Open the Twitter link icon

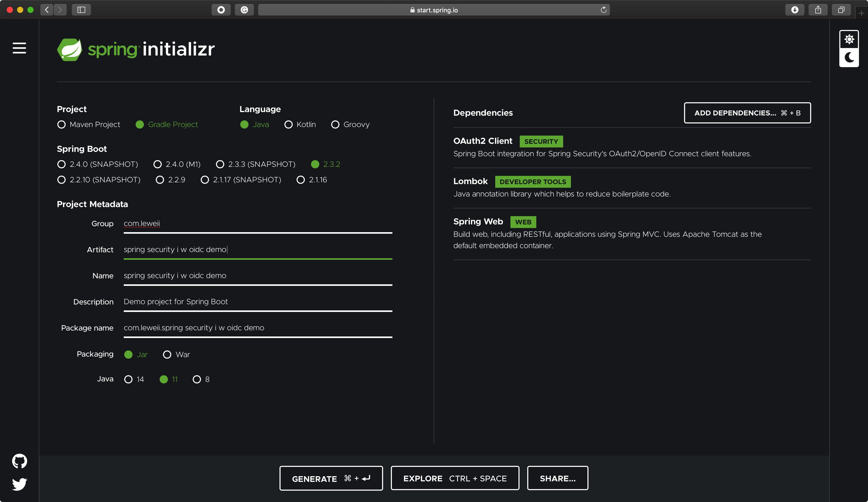click(20, 484)
